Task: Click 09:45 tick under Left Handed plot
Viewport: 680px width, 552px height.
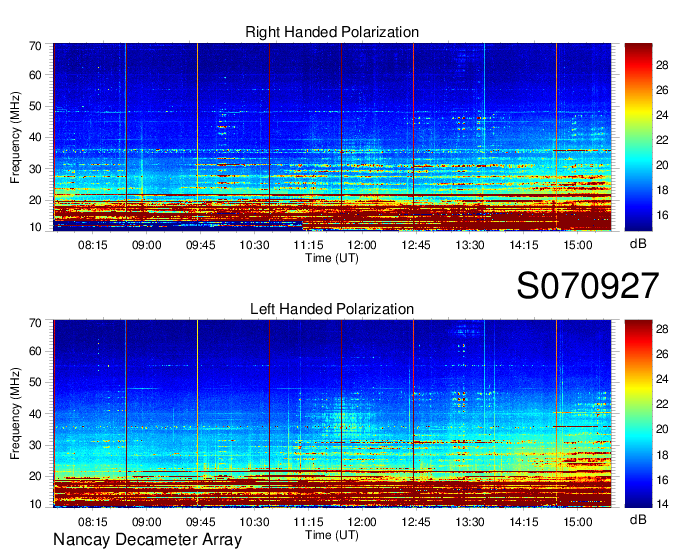Action: pyautogui.click(x=200, y=522)
